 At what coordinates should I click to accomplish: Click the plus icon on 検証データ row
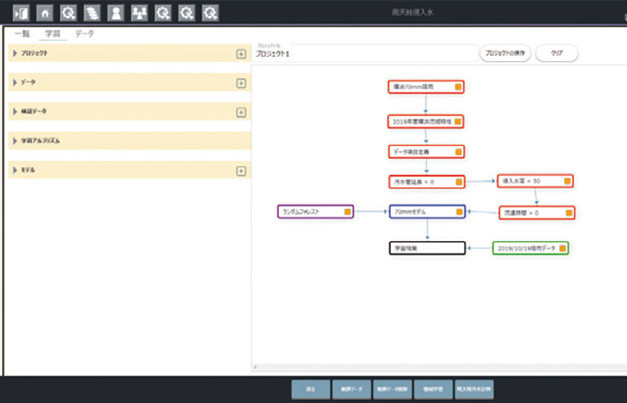tap(241, 112)
